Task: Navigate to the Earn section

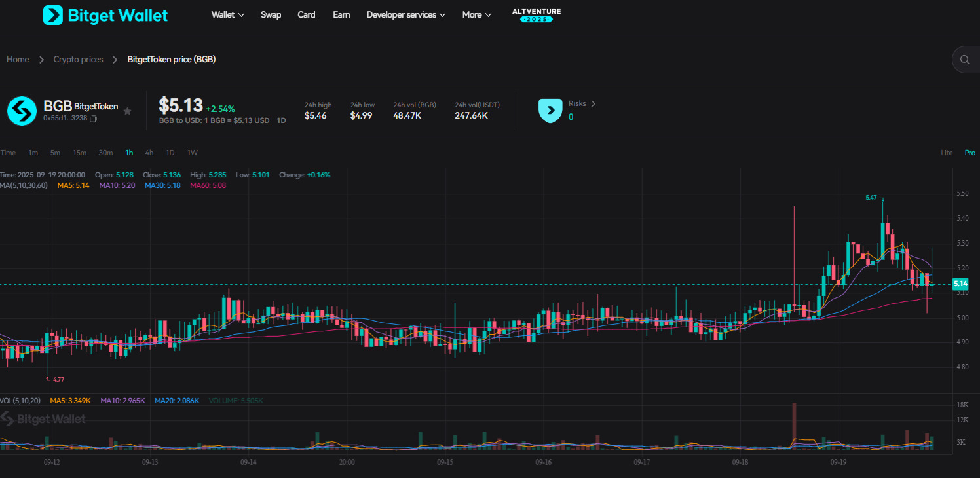Action: pyautogui.click(x=341, y=14)
